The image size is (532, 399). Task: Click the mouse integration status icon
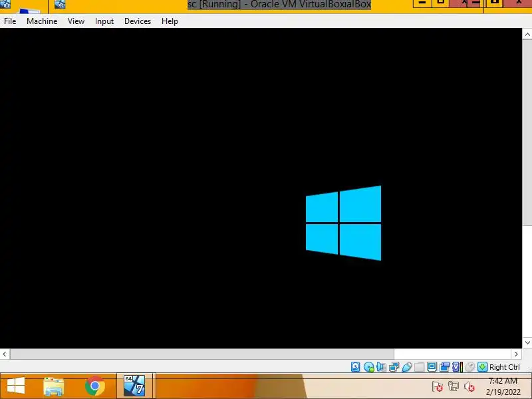click(x=470, y=367)
